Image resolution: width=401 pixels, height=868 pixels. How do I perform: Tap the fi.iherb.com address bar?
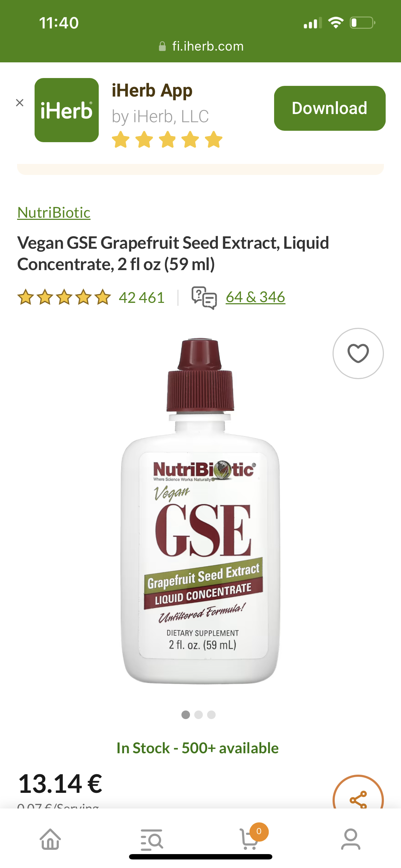201,46
